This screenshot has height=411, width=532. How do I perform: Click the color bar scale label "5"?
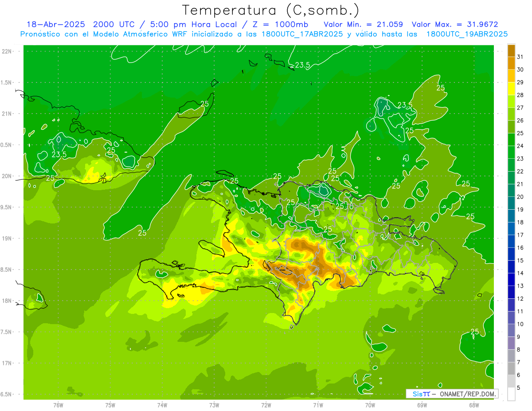coord(519,388)
